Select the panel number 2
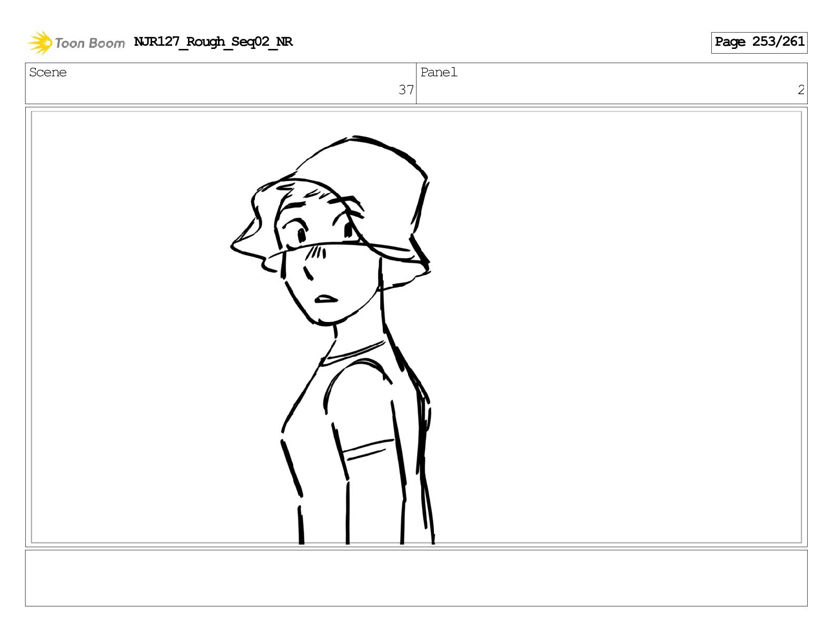The image size is (834, 644). tap(801, 90)
